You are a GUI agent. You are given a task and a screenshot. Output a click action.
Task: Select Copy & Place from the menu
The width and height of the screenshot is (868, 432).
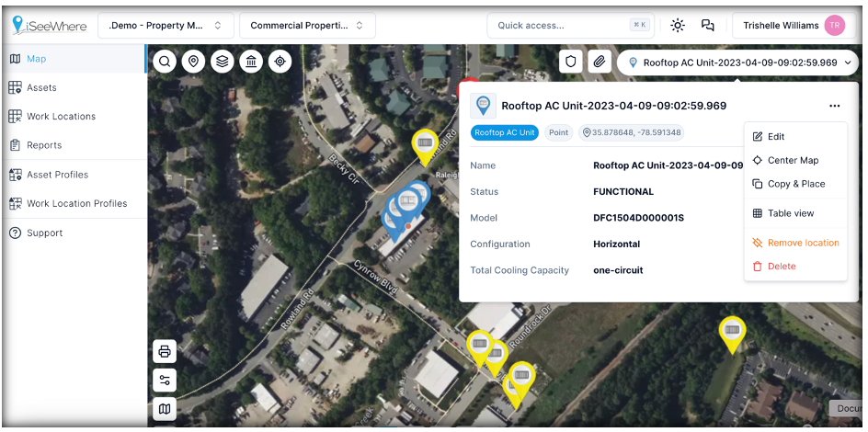point(795,184)
